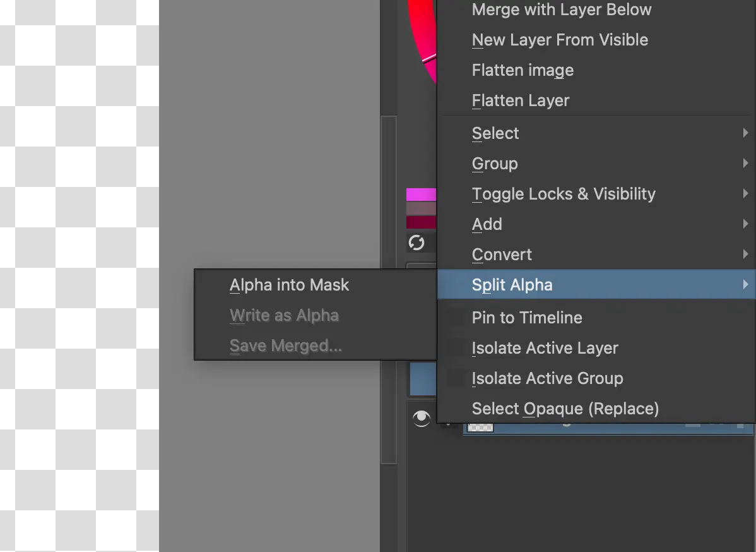Toggle Isolate Active Group checkbox

coord(456,378)
